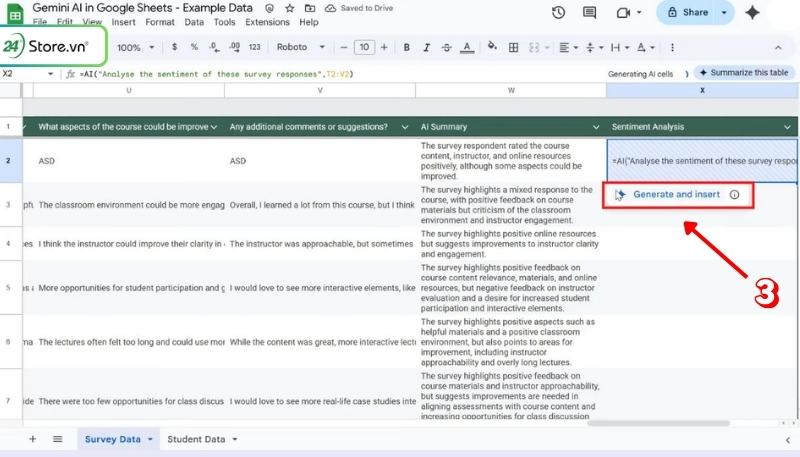Open the Gemini sparkle icon
The width and height of the screenshot is (800, 457).
(x=753, y=13)
